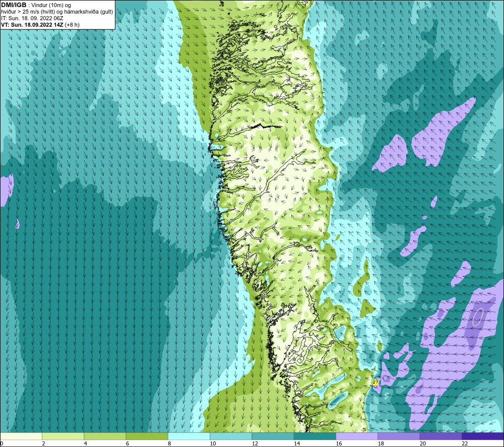This screenshot has height=447, width=504.
Task: Select the 18–20 m/s medium purple legend swatch
Action: pos(399,436)
